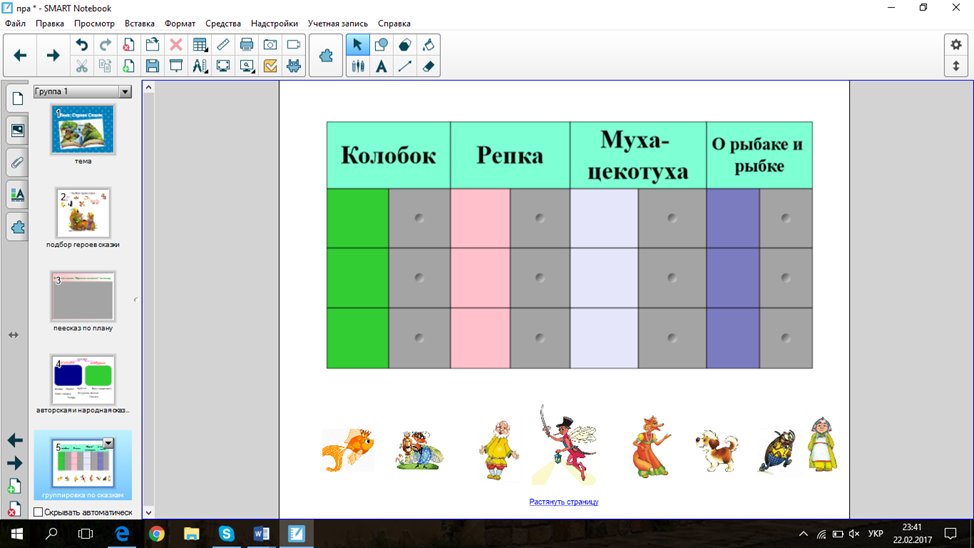Select the Line drawing tool

[x=404, y=67]
